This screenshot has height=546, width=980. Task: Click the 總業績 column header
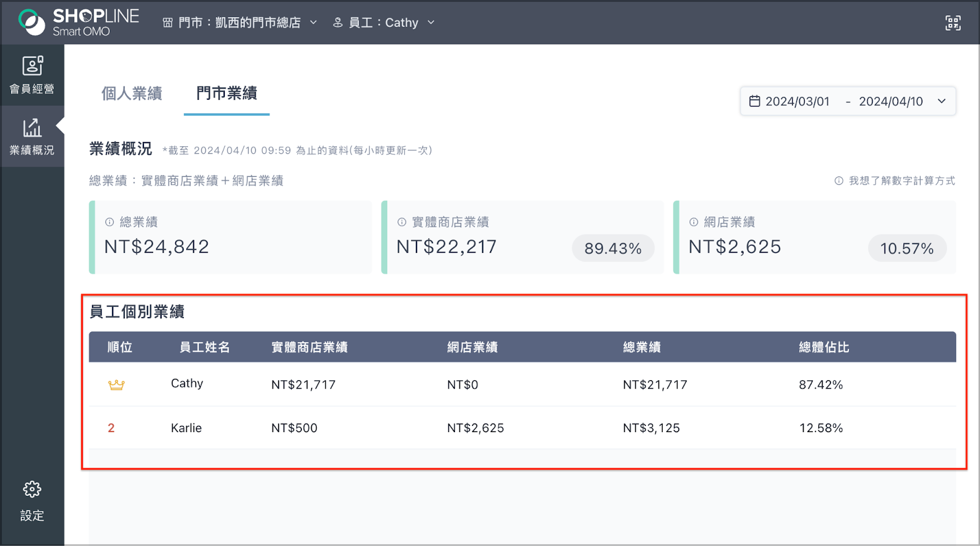click(x=642, y=347)
